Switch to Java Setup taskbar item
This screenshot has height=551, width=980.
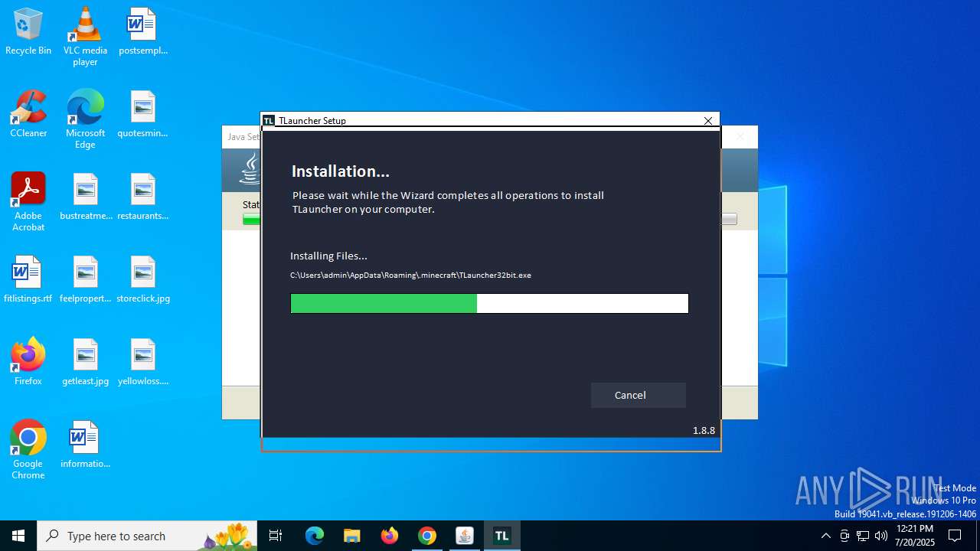click(465, 536)
